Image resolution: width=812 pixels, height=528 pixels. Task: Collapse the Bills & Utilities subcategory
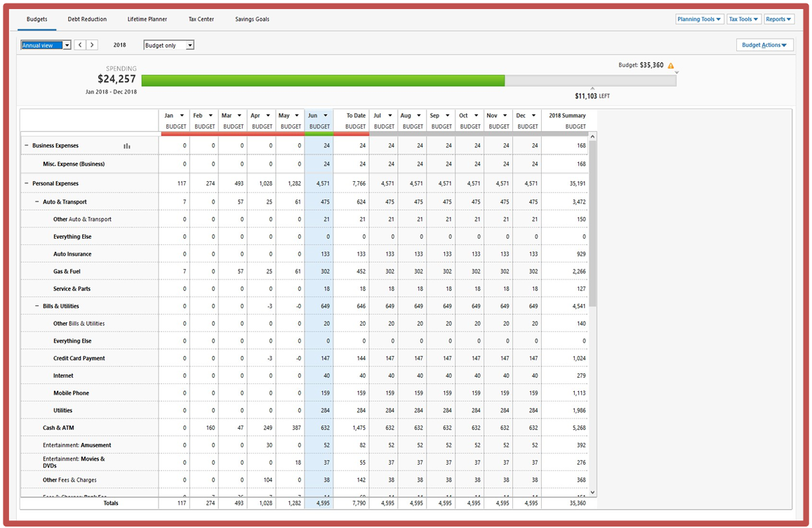(37, 306)
